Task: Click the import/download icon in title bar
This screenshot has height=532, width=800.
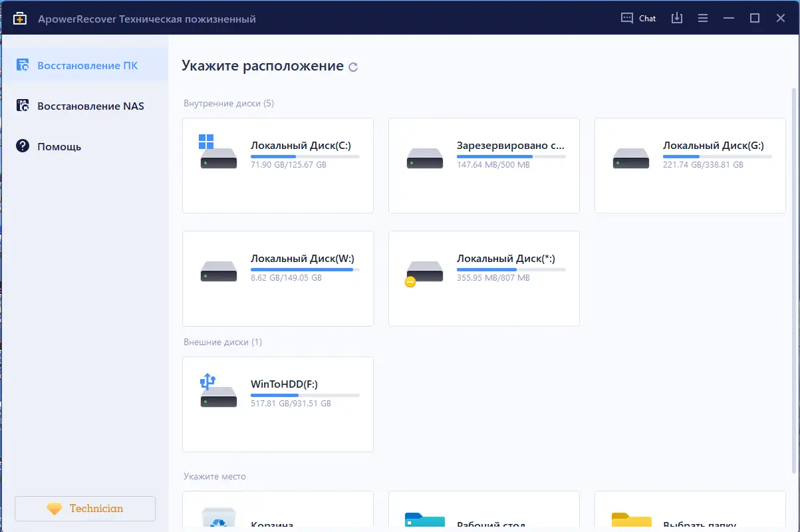Action: click(677, 19)
